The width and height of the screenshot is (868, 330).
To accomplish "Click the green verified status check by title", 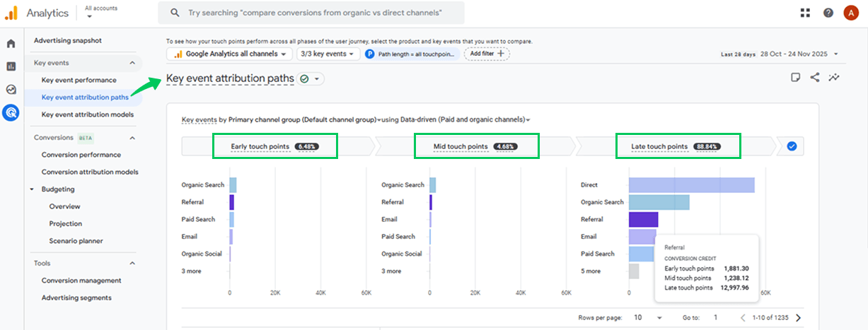I will (304, 79).
